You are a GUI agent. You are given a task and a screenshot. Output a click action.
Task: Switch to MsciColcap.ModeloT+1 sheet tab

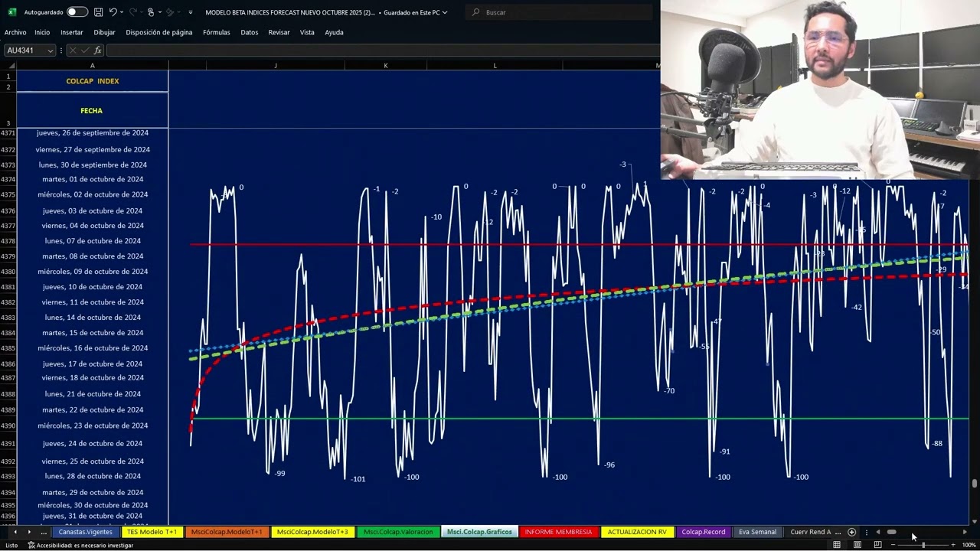[227, 532]
